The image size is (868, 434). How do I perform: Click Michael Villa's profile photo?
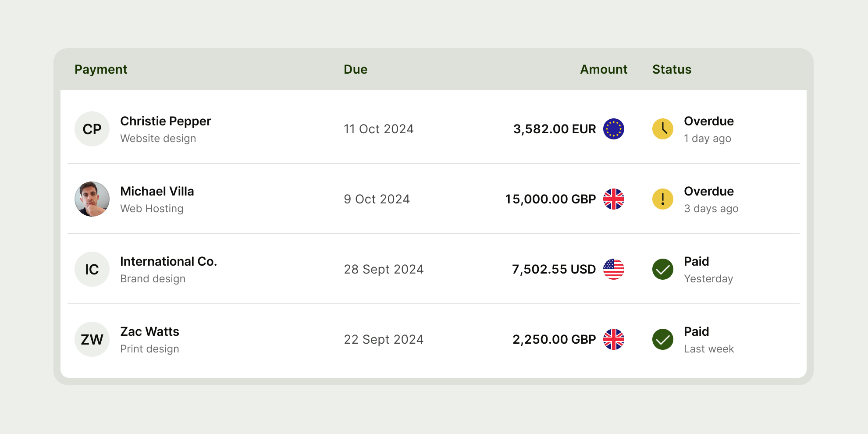pos(92,199)
